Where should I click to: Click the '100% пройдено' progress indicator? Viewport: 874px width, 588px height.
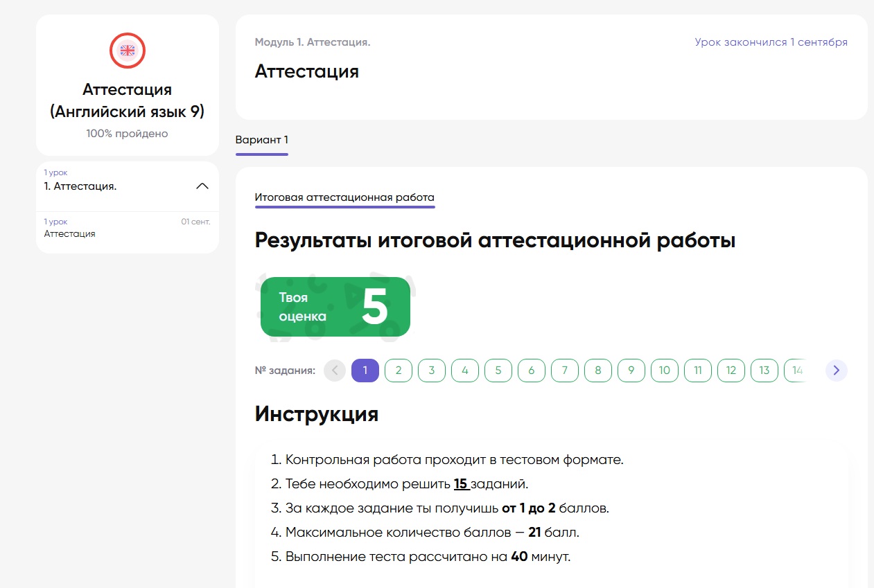(x=127, y=133)
